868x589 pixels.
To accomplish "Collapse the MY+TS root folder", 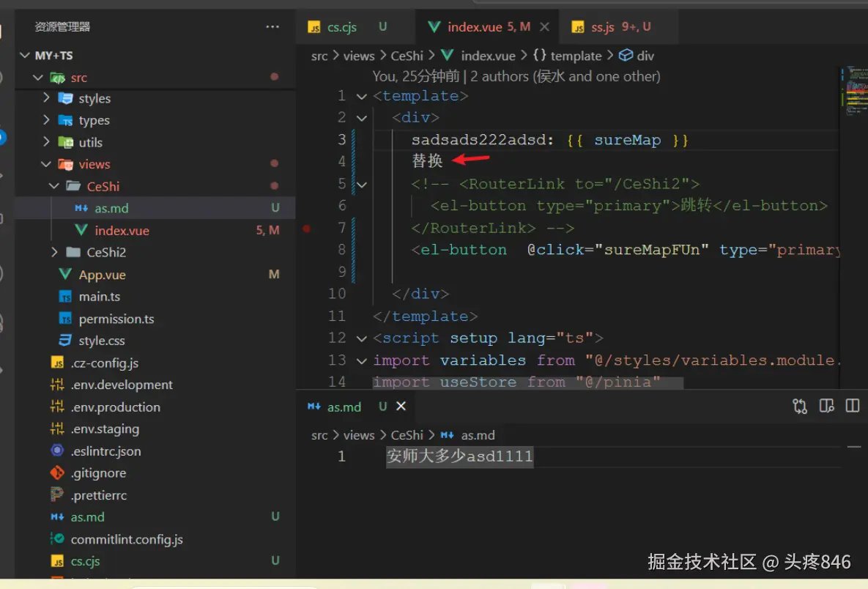I will [24, 56].
